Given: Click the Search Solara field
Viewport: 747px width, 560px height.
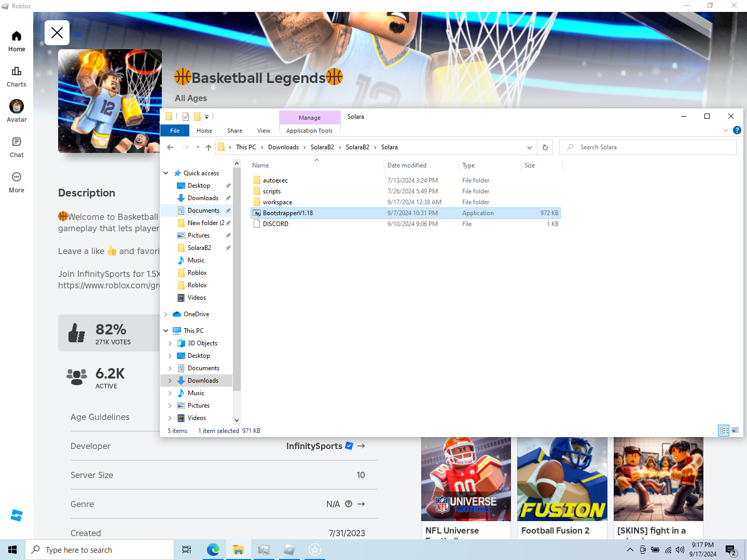Looking at the screenshot, I should coord(648,147).
